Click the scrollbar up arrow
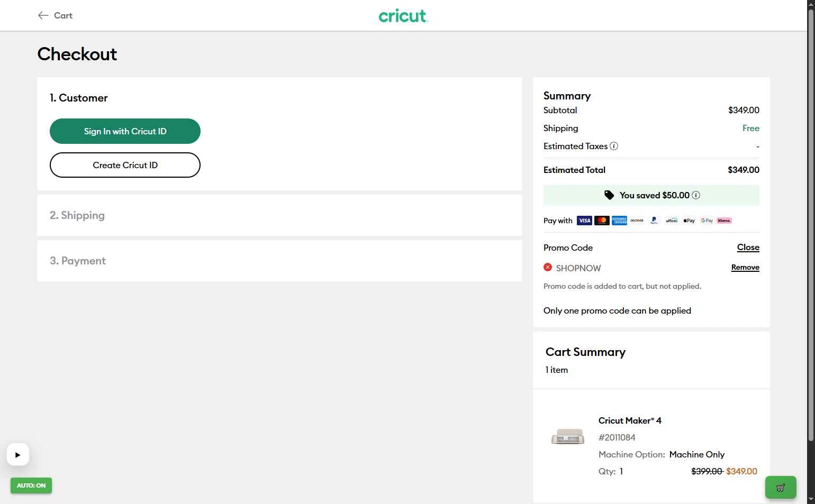The height and width of the screenshot is (504, 815). 811,4
